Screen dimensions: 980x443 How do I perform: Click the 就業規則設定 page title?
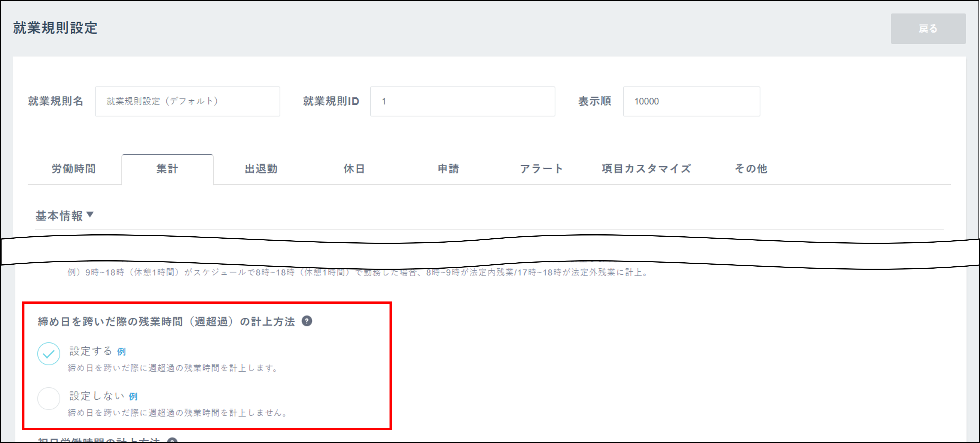[55, 28]
